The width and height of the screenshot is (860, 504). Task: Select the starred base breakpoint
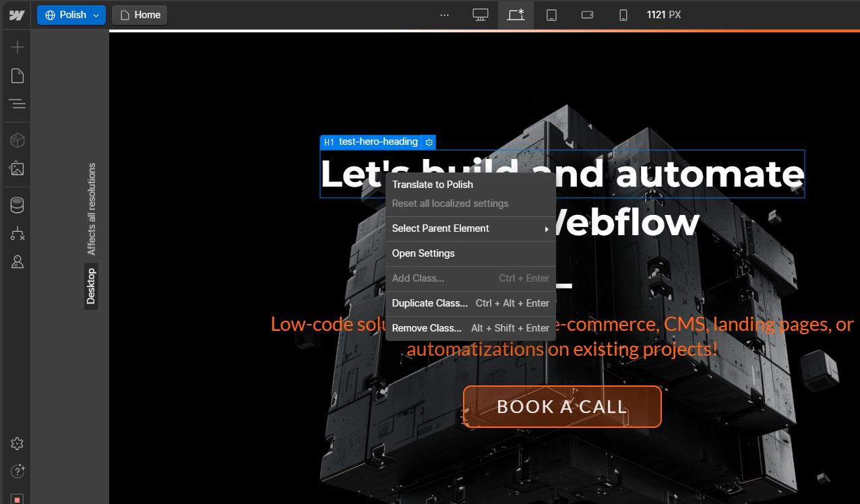pyautogui.click(x=516, y=15)
